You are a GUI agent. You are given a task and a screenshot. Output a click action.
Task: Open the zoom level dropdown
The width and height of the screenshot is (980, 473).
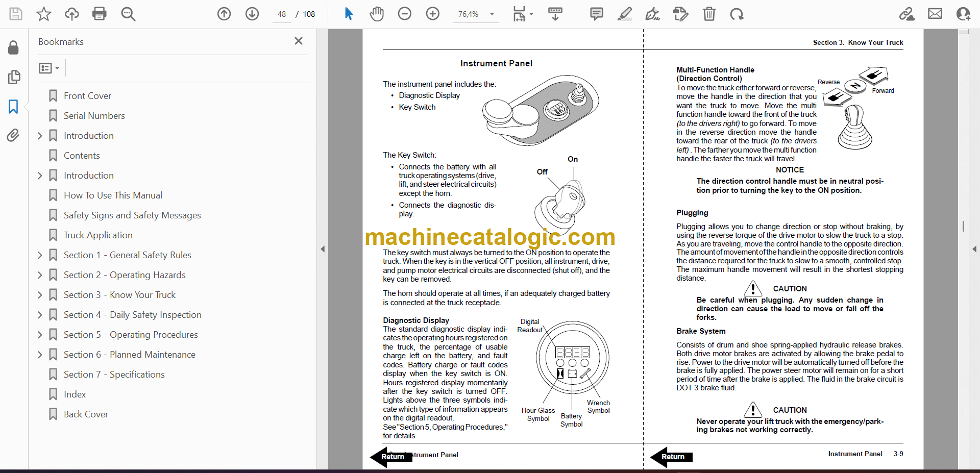click(x=492, y=14)
